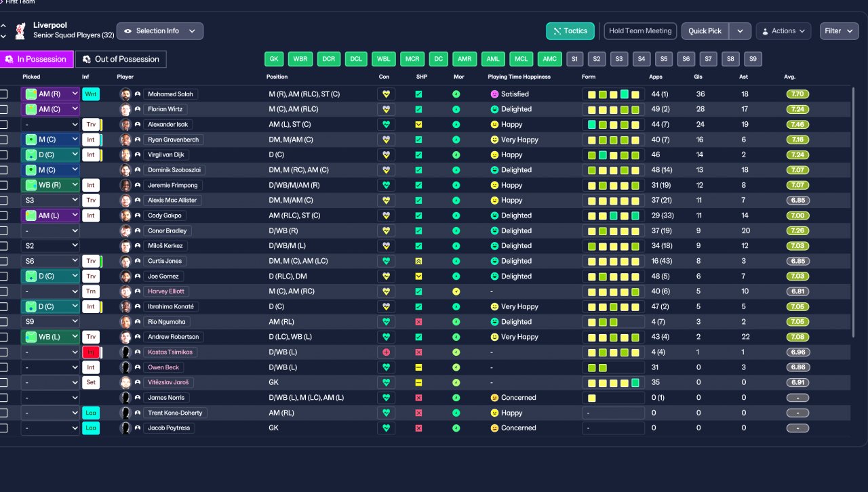
Task: Click the Trn badge for Harvey Elliott
Action: tap(91, 291)
